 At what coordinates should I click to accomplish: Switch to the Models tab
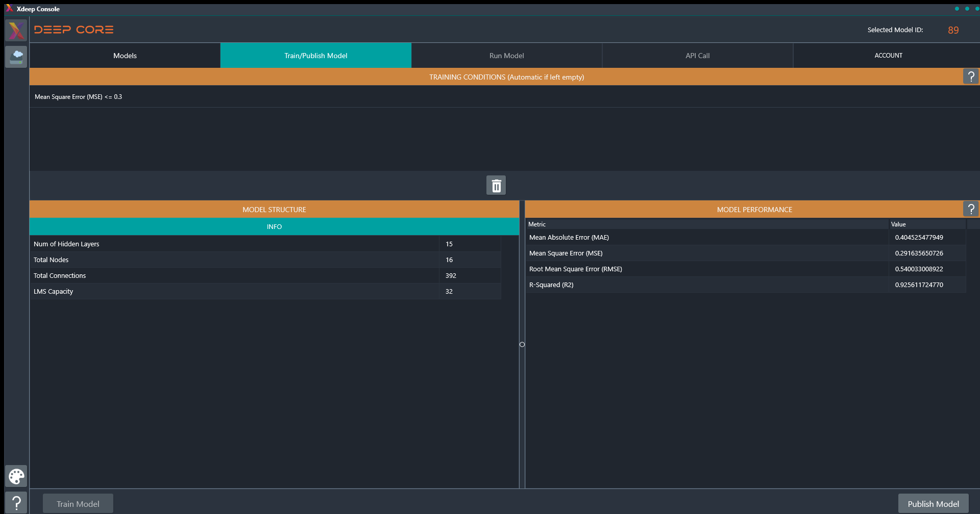click(125, 56)
